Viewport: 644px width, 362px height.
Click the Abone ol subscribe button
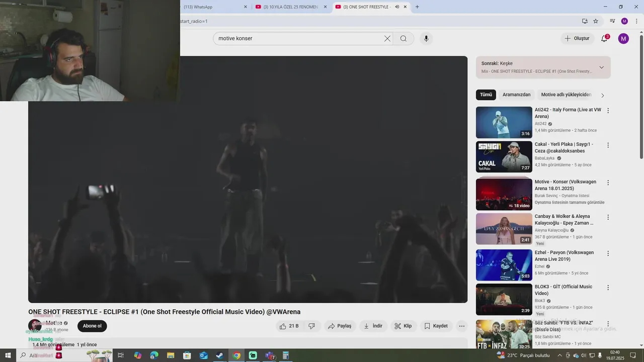[x=92, y=326]
